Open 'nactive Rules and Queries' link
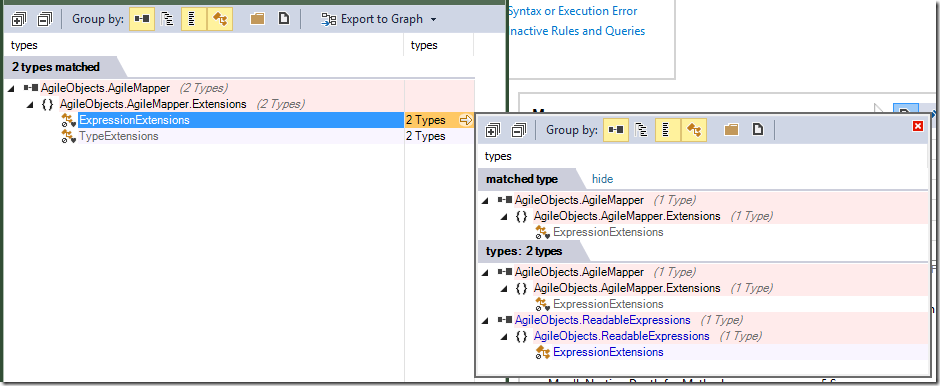The width and height of the screenshot is (940, 386). (x=577, y=31)
